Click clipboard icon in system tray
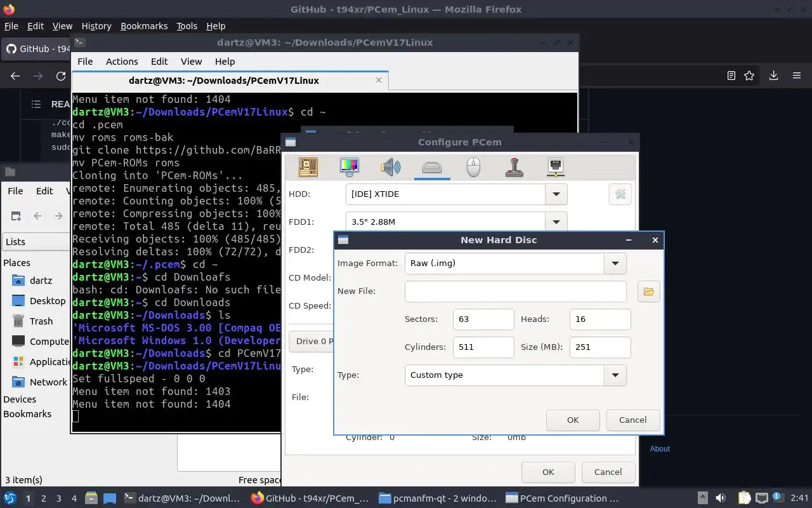This screenshot has height=508, width=812. coord(743,498)
